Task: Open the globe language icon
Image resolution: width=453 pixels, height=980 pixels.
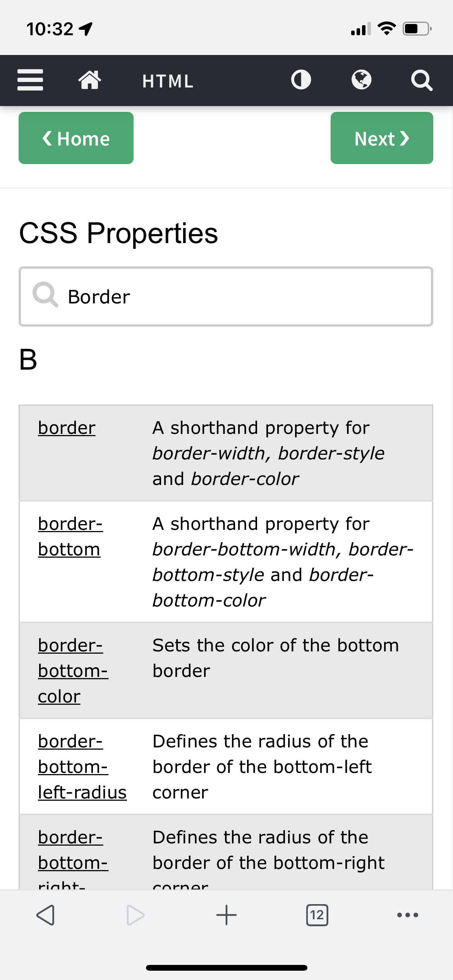Action: point(361,80)
